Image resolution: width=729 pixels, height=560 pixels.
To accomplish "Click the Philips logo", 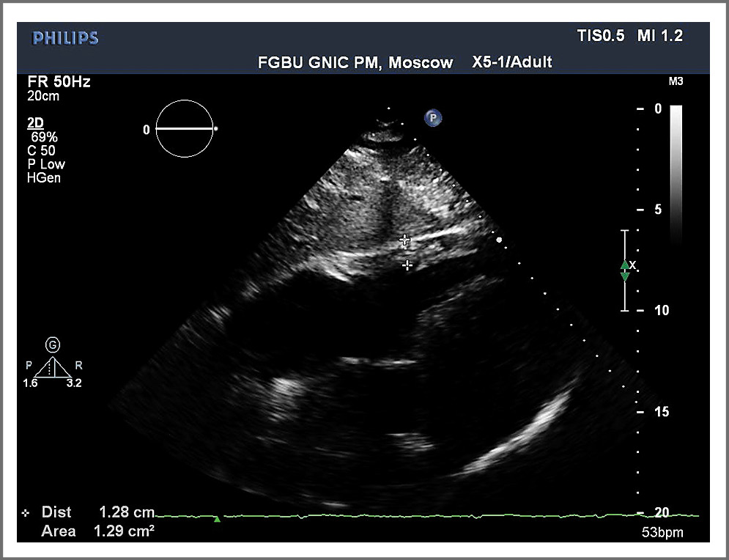I will point(65,38).
